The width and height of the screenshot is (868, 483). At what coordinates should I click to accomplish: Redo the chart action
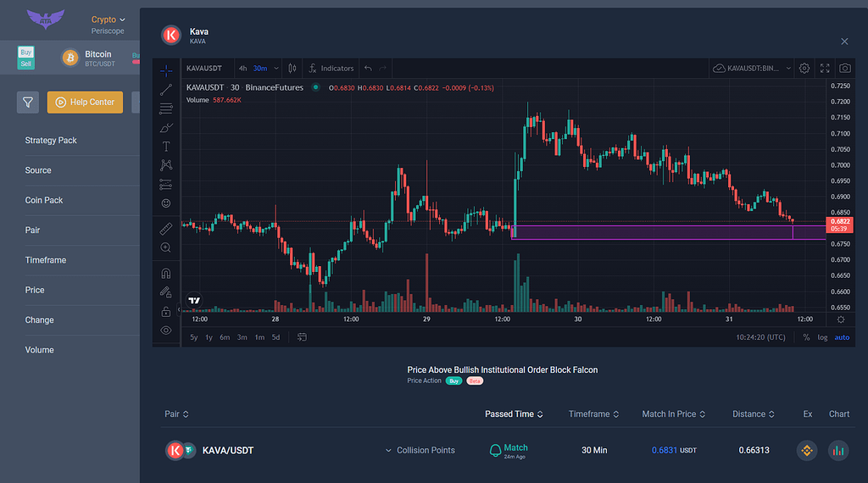tap(383, 69)
